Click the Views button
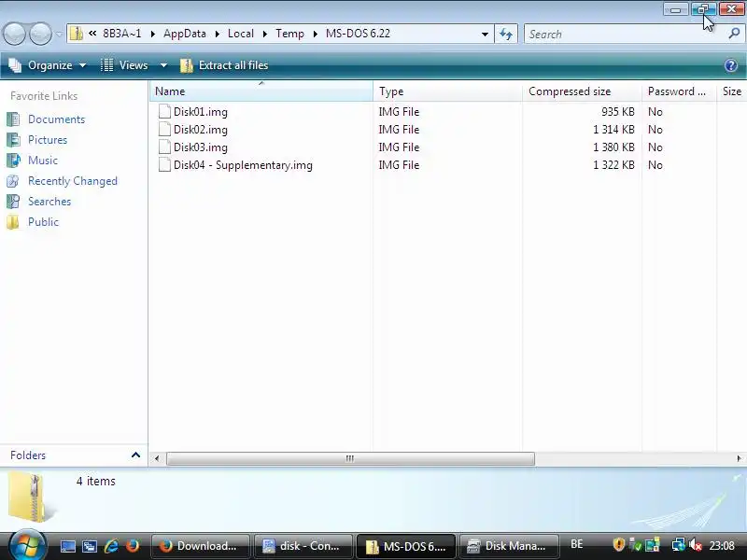The width and height of the screenshot is (747, 560). point(125,65)
